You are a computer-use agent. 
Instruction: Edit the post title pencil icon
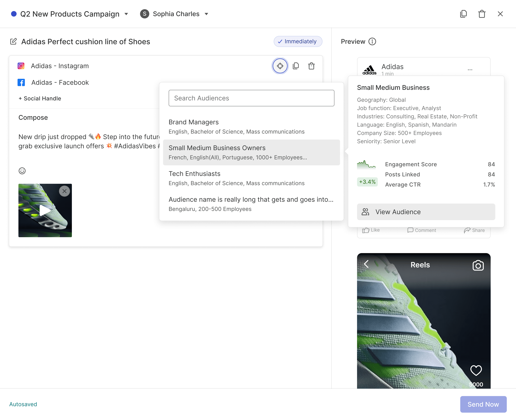point(14,41)
